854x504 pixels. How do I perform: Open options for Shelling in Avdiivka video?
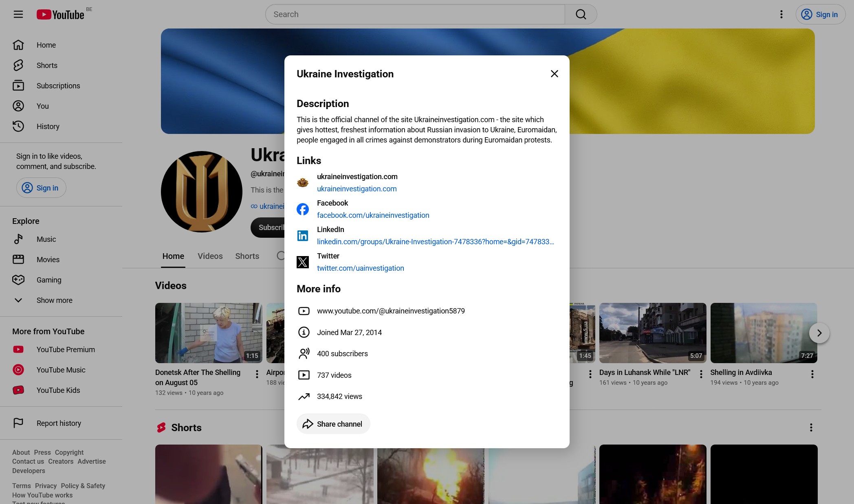(x=812, y=374)
